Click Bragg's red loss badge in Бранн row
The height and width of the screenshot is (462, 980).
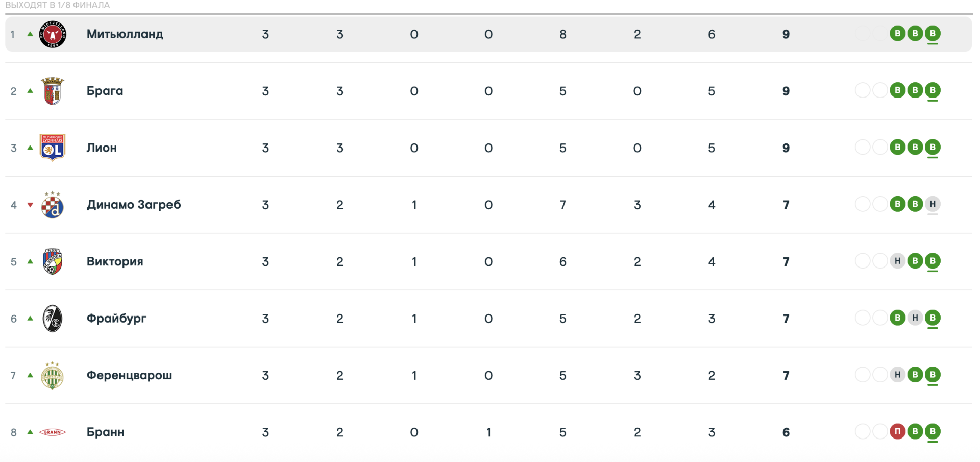pyautogui.click(x=897, y=432)
